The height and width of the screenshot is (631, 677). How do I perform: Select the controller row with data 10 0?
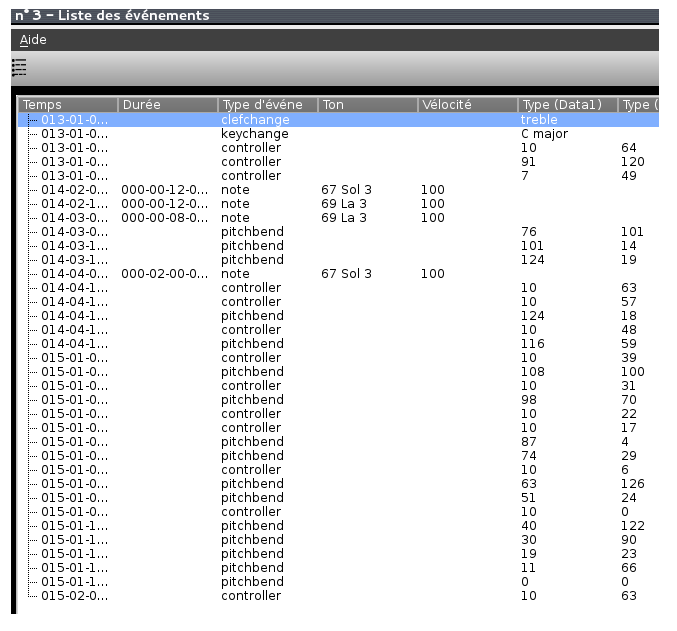point(338,512)
